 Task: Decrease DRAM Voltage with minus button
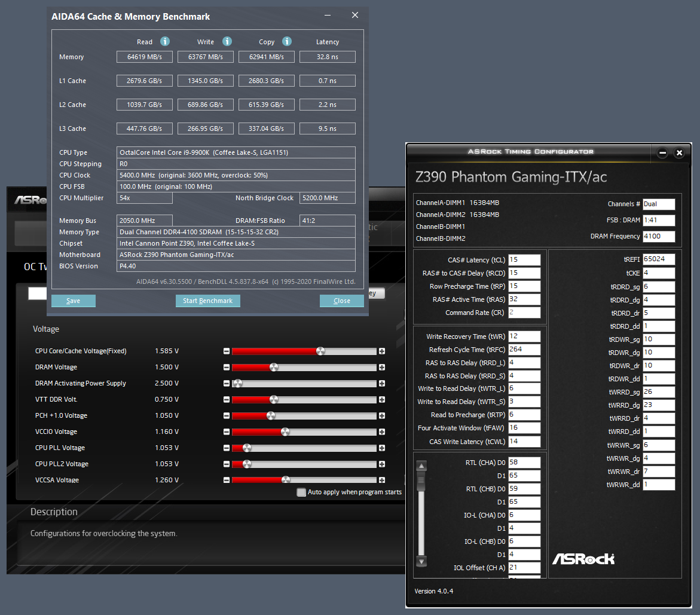pos(227,368)
